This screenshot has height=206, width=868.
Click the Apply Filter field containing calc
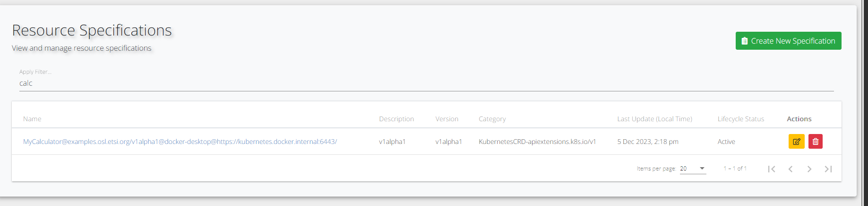(x=425, y=83)
